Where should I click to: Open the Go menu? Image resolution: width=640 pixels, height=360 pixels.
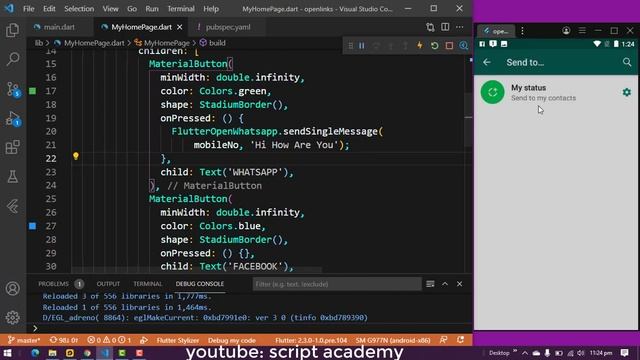click(x=132, y=9)
